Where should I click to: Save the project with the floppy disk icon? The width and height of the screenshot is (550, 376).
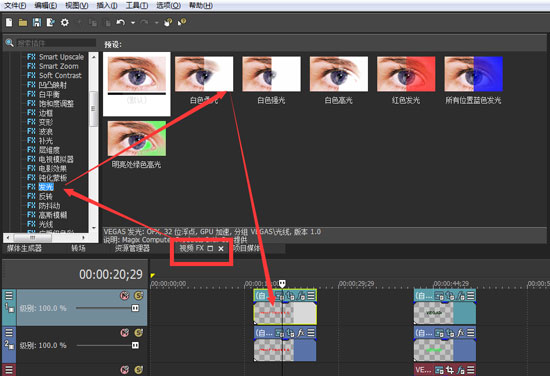pyautogui.click(x=37, y=22)
